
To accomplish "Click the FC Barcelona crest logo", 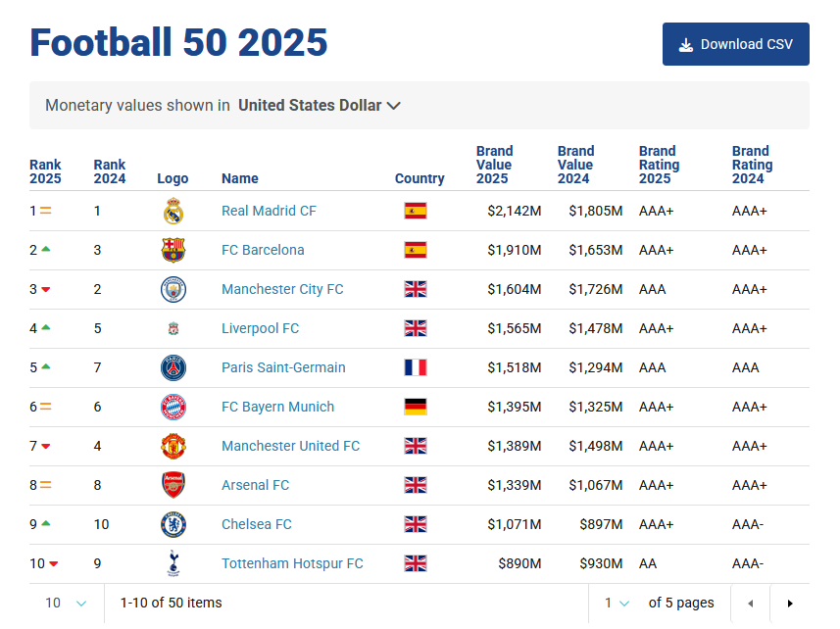I will [x=173, y=250].
